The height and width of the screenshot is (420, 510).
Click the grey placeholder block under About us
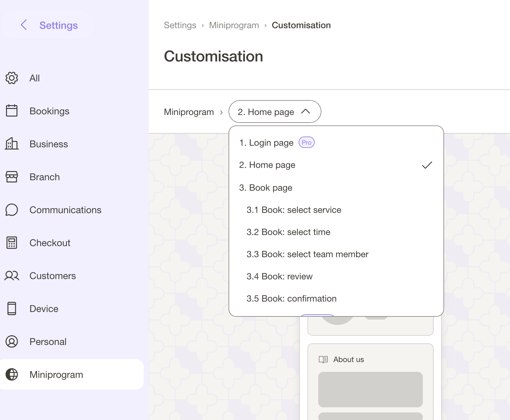tap(370, 390)
